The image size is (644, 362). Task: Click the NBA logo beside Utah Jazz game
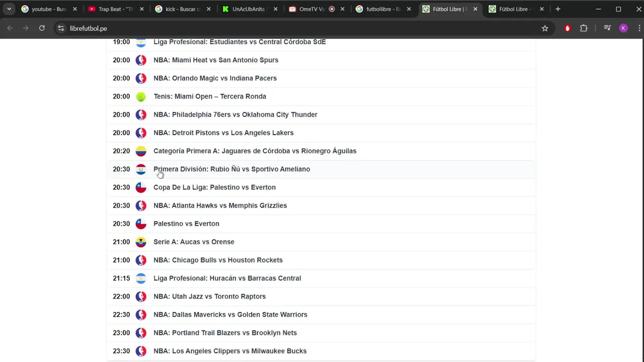(141, 296)
